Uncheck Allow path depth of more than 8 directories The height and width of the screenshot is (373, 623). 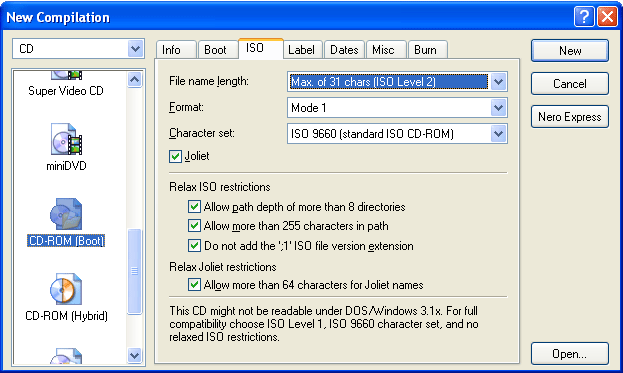point(194,207)
